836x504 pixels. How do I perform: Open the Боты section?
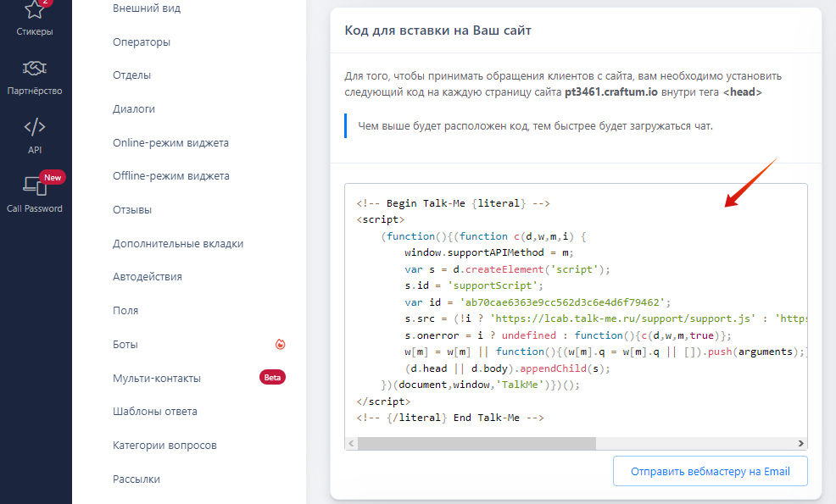[x=125, y=345]
